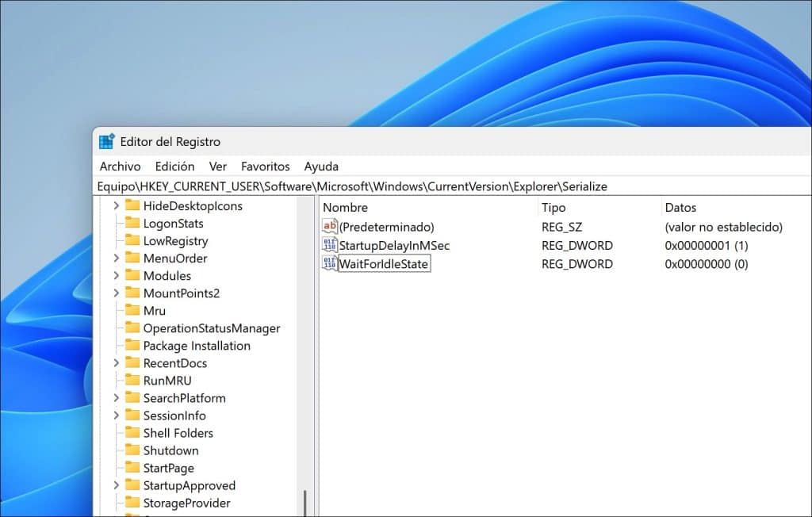
Task: Click the DWORD icon beside WaitForIdleState
Action: [329, 263]
